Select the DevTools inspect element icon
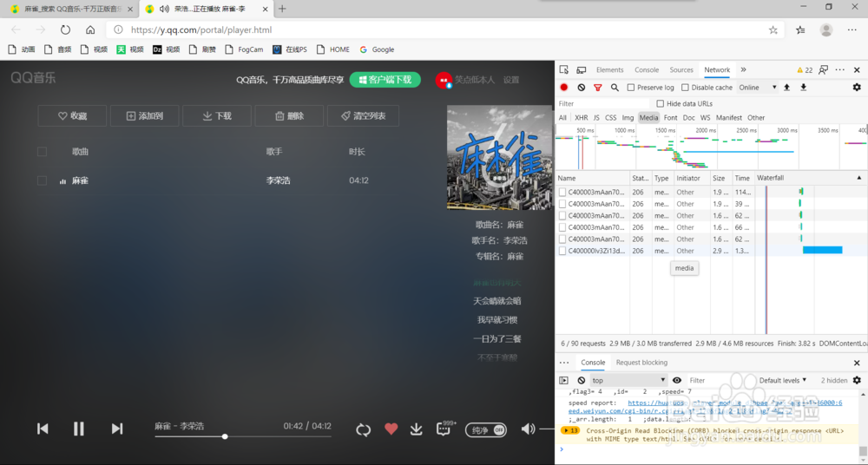 point(564,69)
